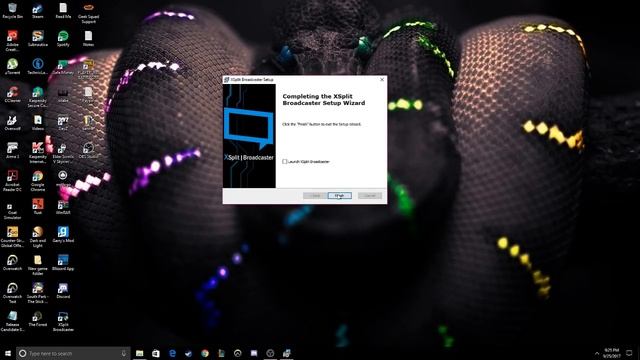The height and width of the screenshot is (360, 640).
Task: Close the XSplit Broadcaster Setup dialog
Action: point(382,80)
